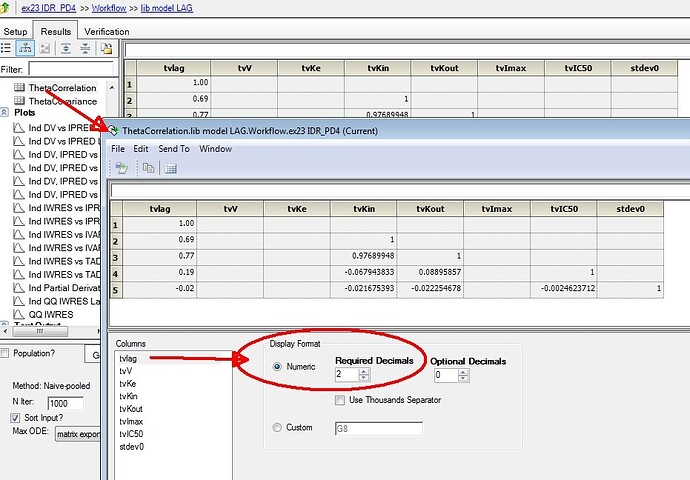Click row header 5 in popup table
Viewport: 690px width, 480px height.
click(116, 290)
